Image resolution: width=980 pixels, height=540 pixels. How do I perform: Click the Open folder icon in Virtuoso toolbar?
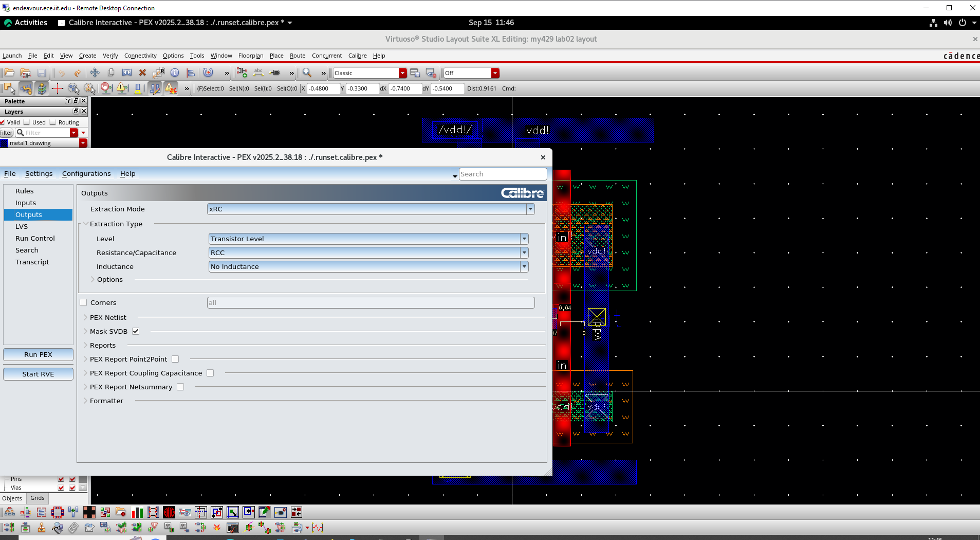click(x=9, y=73)
